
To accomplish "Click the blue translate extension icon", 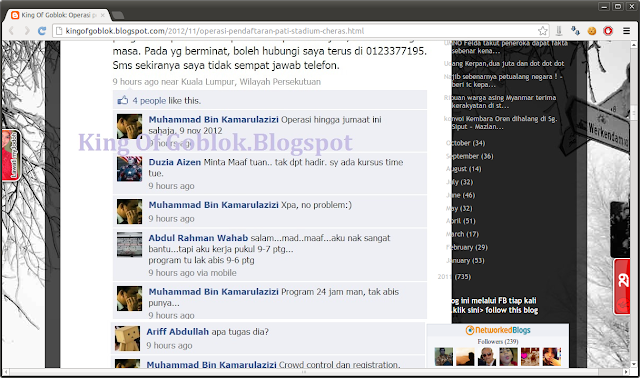I will (576, 31).
